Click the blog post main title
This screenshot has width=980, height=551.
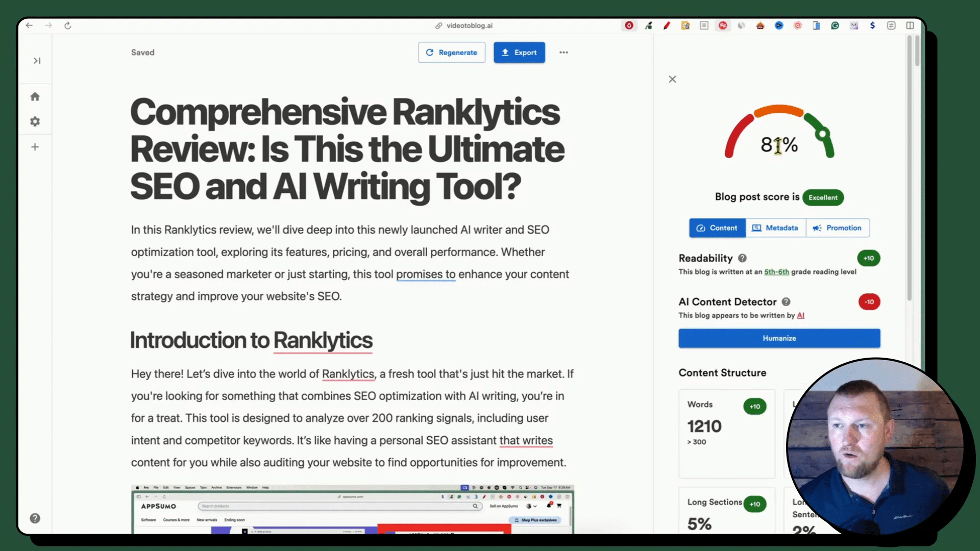[347, 149]
